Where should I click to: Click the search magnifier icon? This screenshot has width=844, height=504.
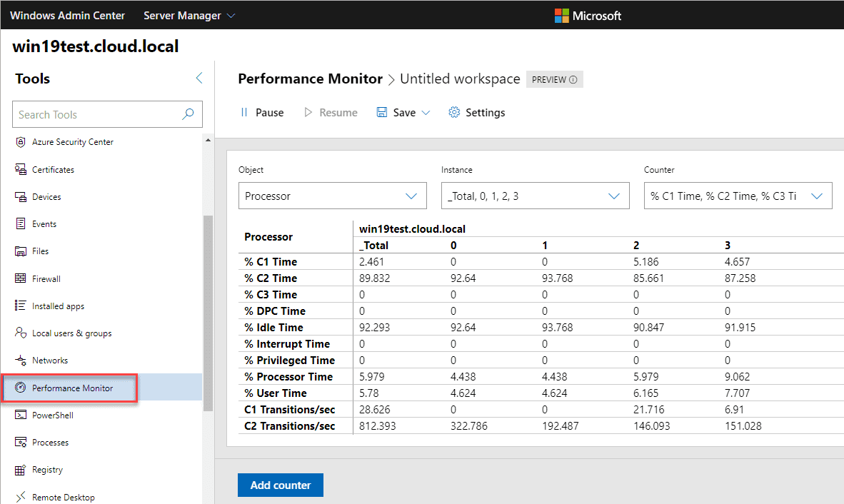pyautogui.click(x=188, y=114)
